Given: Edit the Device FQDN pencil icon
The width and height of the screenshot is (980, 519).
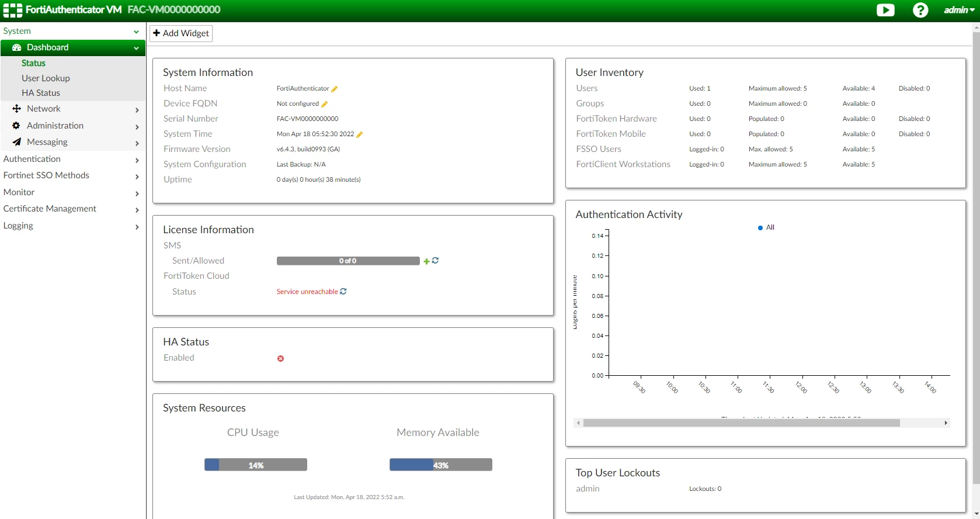Looking at the screenshot, I should point(324,104).
